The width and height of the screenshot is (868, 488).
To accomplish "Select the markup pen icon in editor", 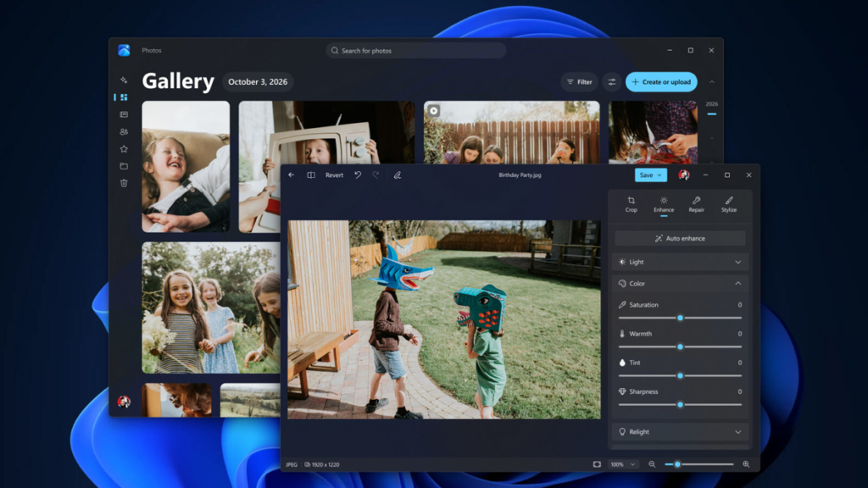I will point(397,175).
